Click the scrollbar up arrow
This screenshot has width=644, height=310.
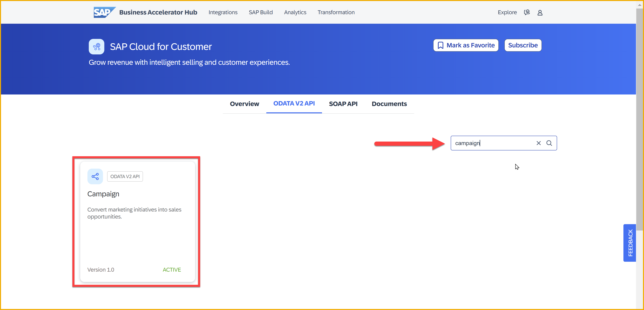640,5
